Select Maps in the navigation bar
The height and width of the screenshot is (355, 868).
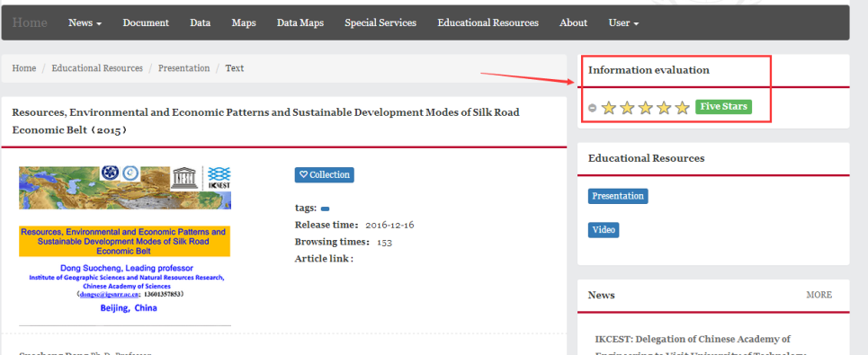coord(244,22)
